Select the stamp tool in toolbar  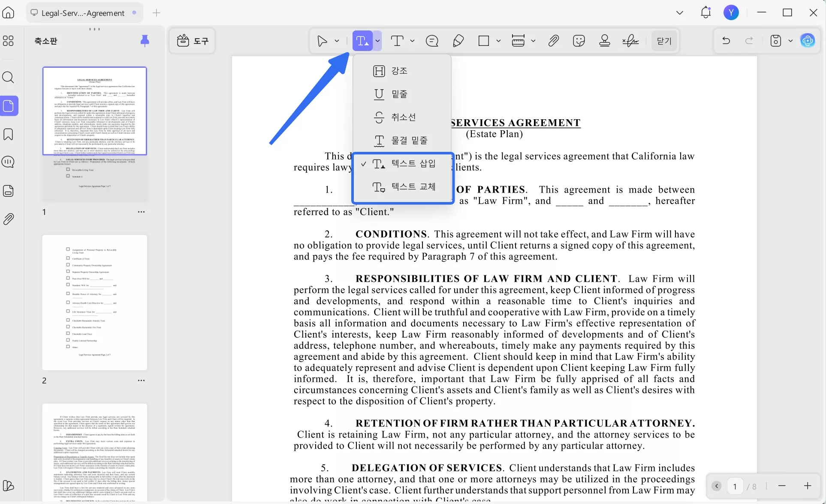coord(605,41)
